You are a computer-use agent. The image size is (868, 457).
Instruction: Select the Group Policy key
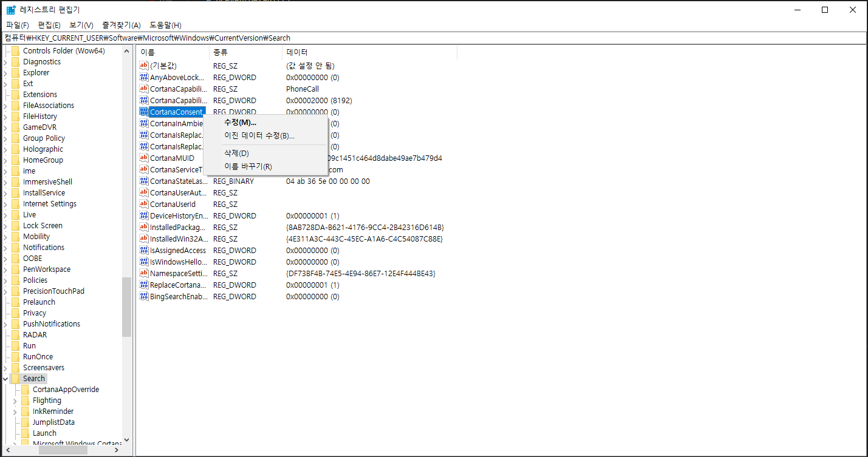click(44, 138)
